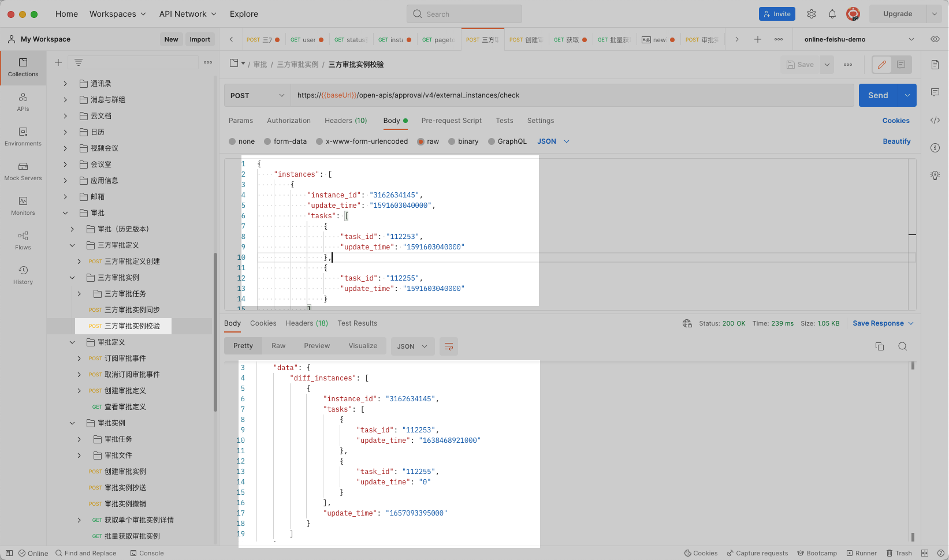Screen dimensions: 949x560
Task: Click the Send button
Action: click(877, 95)
